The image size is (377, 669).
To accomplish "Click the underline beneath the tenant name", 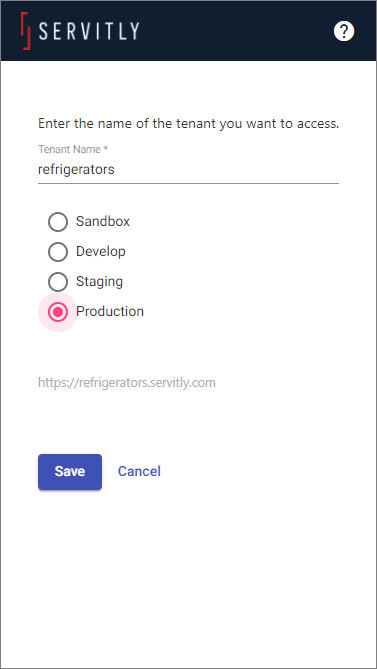I will (x=188, y=183).
